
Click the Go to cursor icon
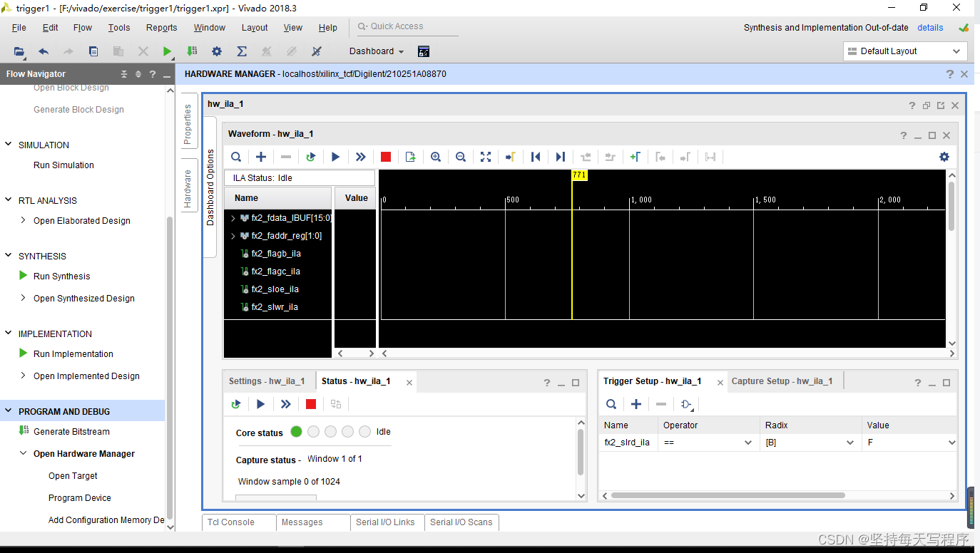coord(511,157)
